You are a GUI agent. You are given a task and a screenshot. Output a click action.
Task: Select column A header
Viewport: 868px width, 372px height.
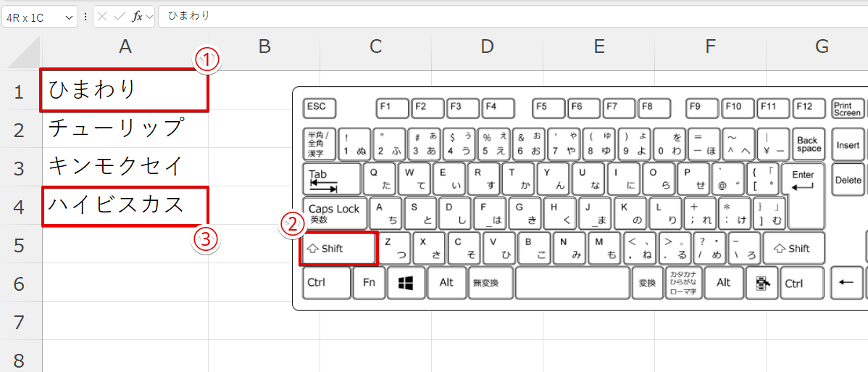click(x=125, y=47)
